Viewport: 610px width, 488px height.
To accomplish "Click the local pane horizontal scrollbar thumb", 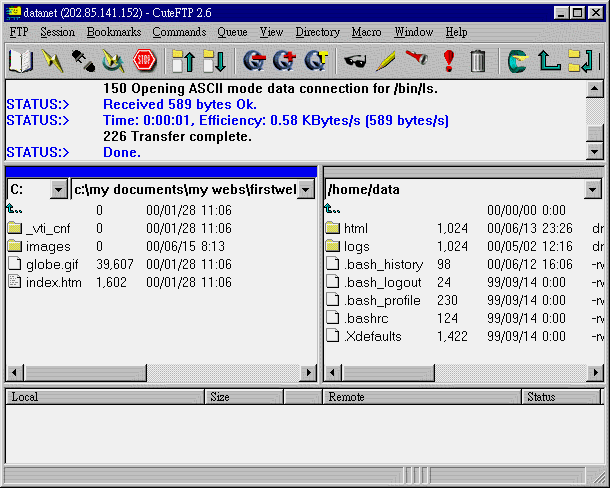I will click(85, 372).
